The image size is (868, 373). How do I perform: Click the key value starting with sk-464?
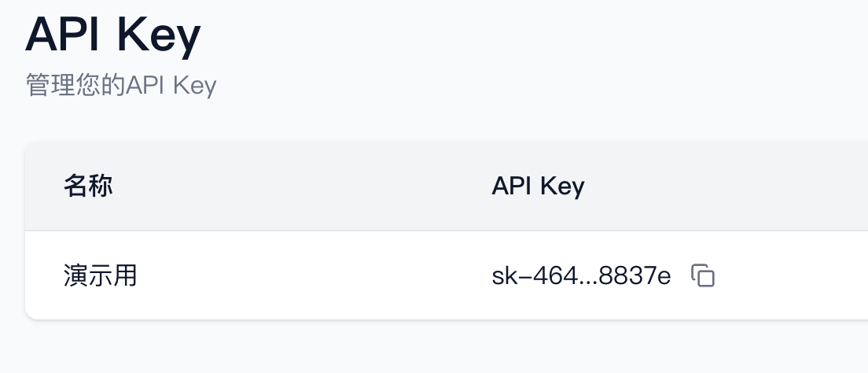point(581,276)
